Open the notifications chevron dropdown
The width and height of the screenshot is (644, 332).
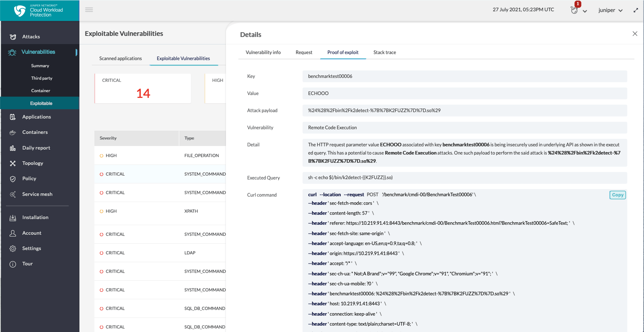tap(585, 11)
